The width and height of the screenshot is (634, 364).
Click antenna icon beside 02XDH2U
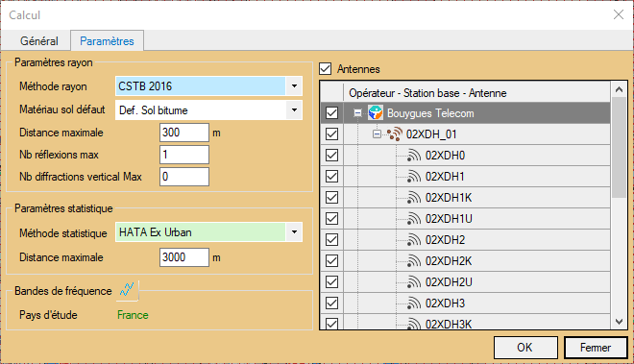(x=414, y=282)
